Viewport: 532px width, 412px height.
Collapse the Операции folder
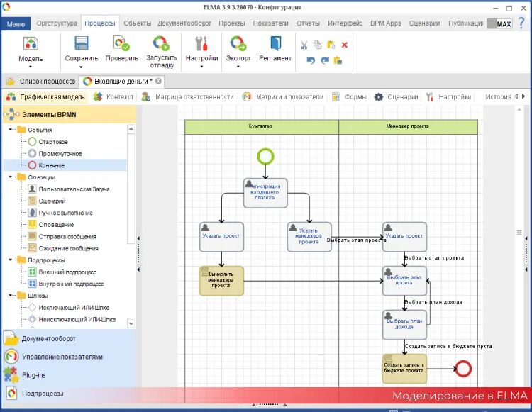point(11,177)
